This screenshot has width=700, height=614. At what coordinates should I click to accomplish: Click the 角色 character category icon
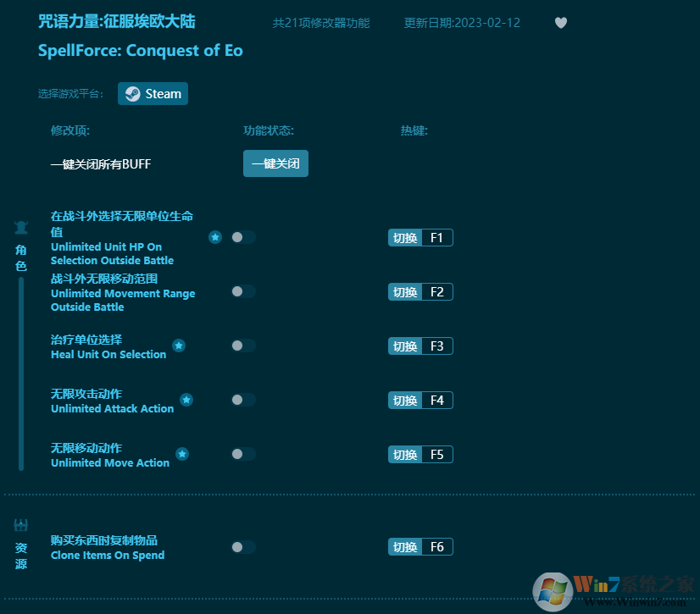pos(21,228)
